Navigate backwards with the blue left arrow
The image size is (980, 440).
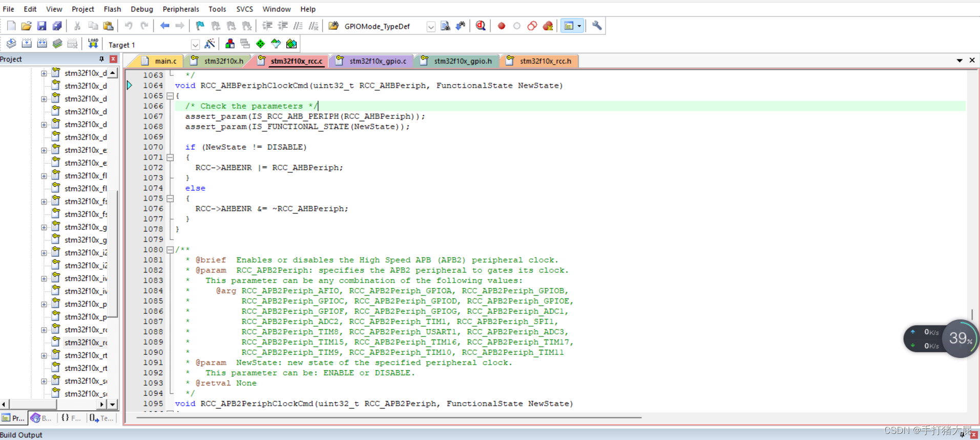click(x=164, y=26)
